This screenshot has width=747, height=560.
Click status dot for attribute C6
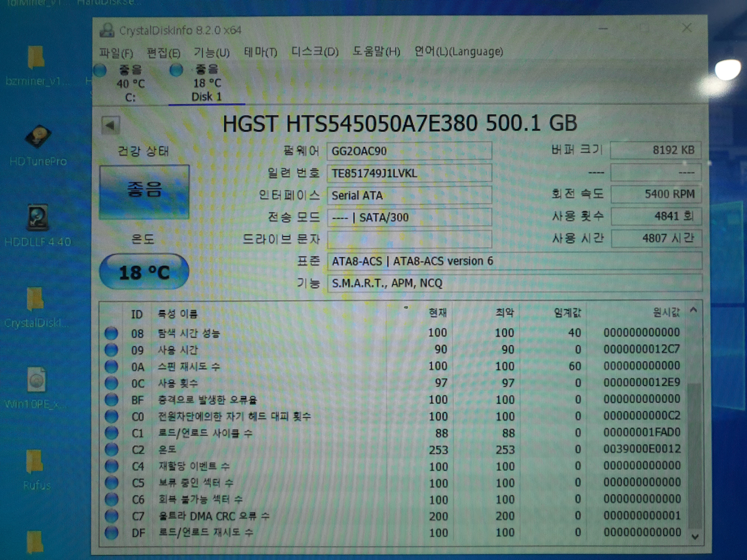tap(112, 499)
